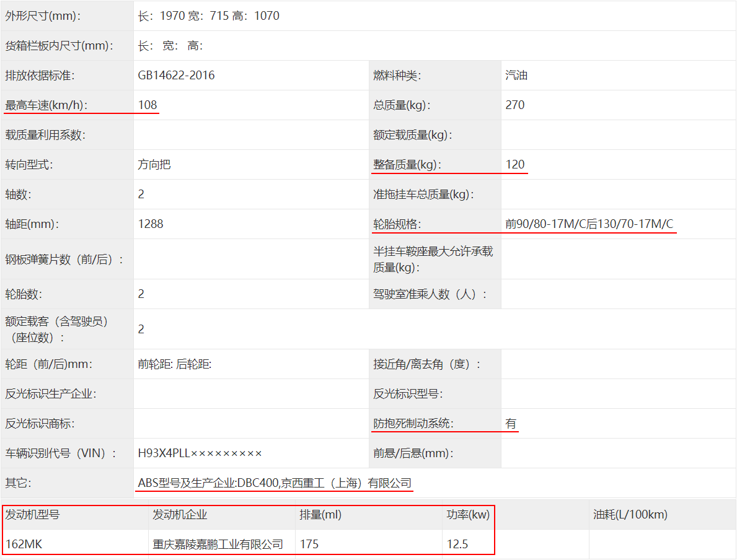The height and width of the screenshot is (560, 737).
Task: Click the 额定载客(含驾驶员) label
Action: click(x=56, y=330)
